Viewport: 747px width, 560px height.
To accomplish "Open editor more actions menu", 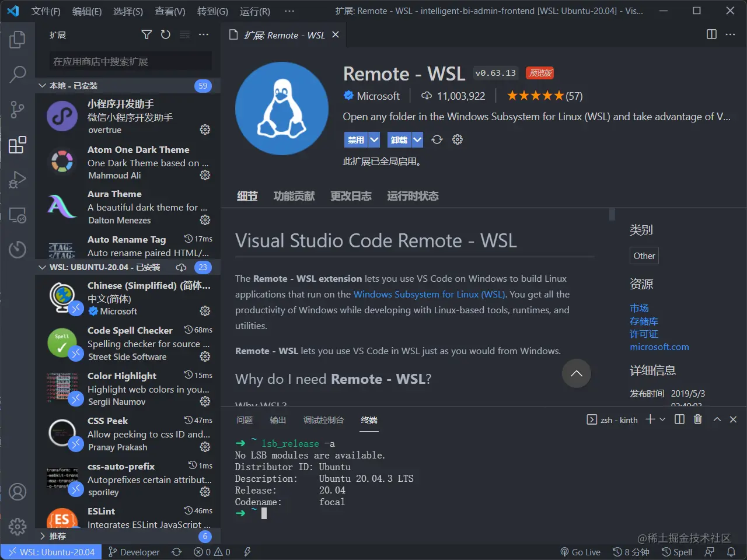I will pos(730,34).
